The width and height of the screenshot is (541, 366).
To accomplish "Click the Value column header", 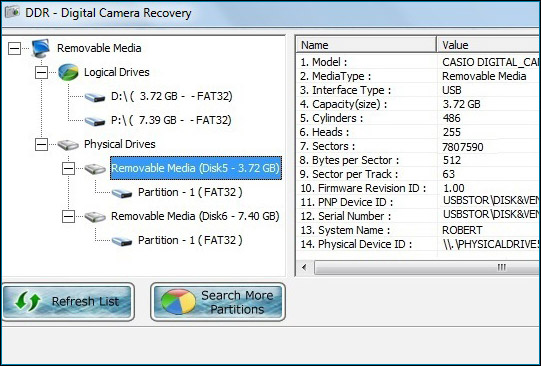I will pyautogui.click(x=489, y=45).
